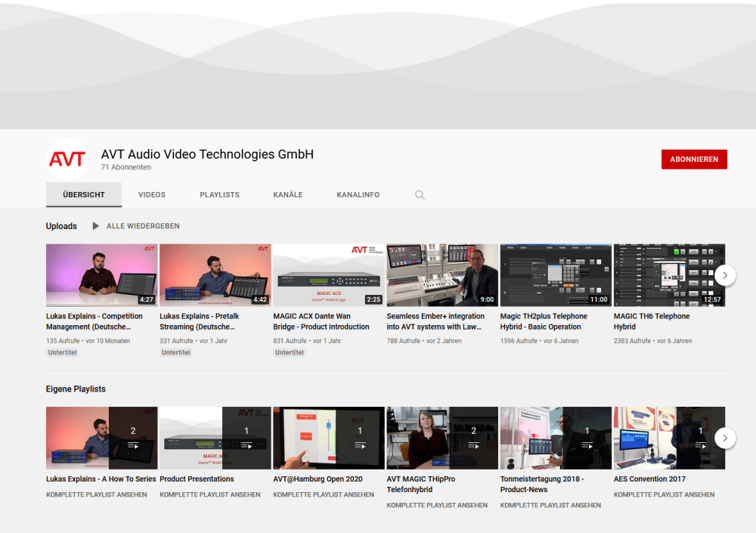Viewport: 756px width, 533px height.
Task: Open the complete "AVT MAGIC THipPro Telefonhybrid" playlist
Action: [x=436, y=505]
